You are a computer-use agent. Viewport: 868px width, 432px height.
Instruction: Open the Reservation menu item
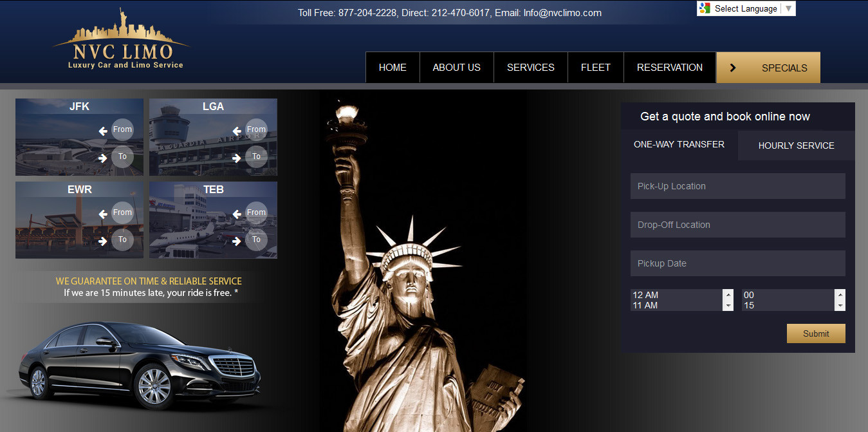click(x=669, y=68)
